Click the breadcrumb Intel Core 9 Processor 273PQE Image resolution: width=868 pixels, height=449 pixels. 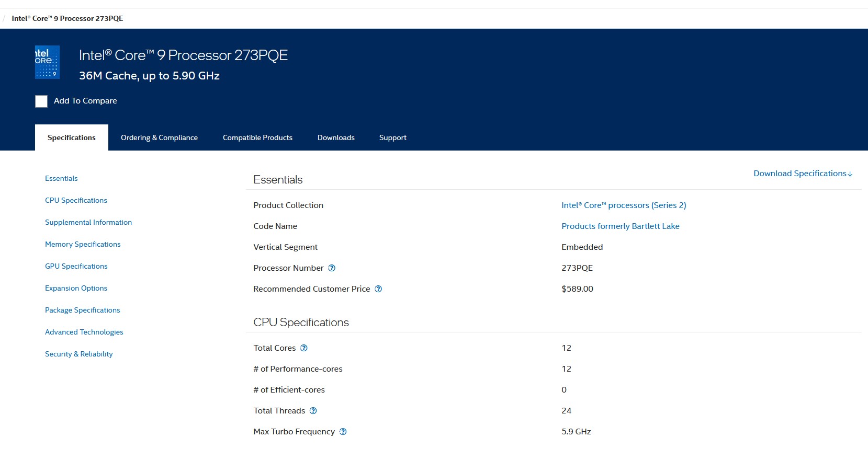coord(67,18)
